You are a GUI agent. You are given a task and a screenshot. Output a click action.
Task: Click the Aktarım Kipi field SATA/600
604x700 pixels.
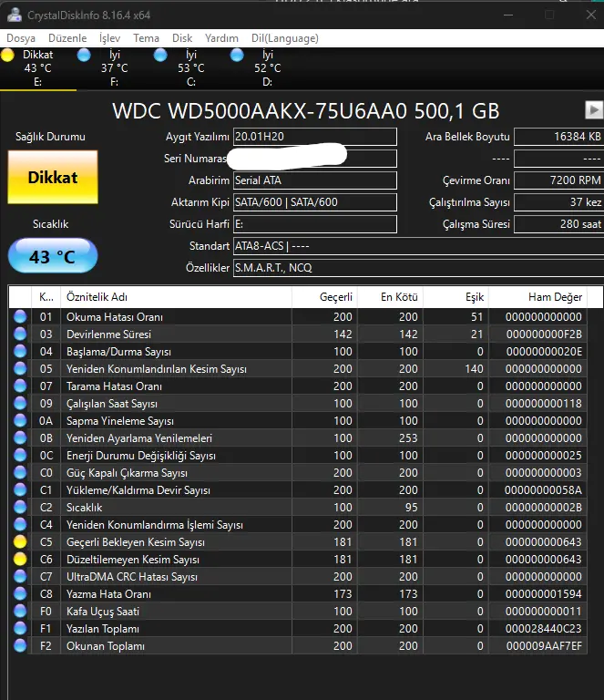[x=315, y=202]
